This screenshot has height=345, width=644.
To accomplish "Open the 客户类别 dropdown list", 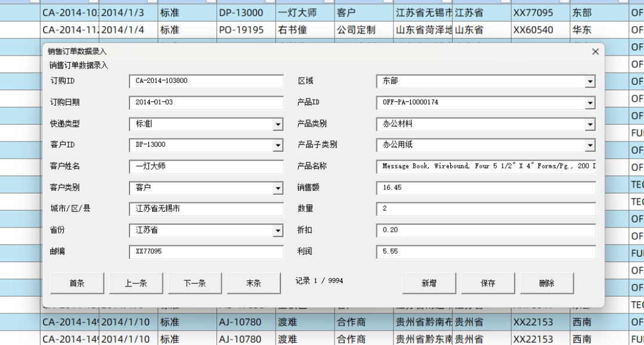I will (278, 189).
